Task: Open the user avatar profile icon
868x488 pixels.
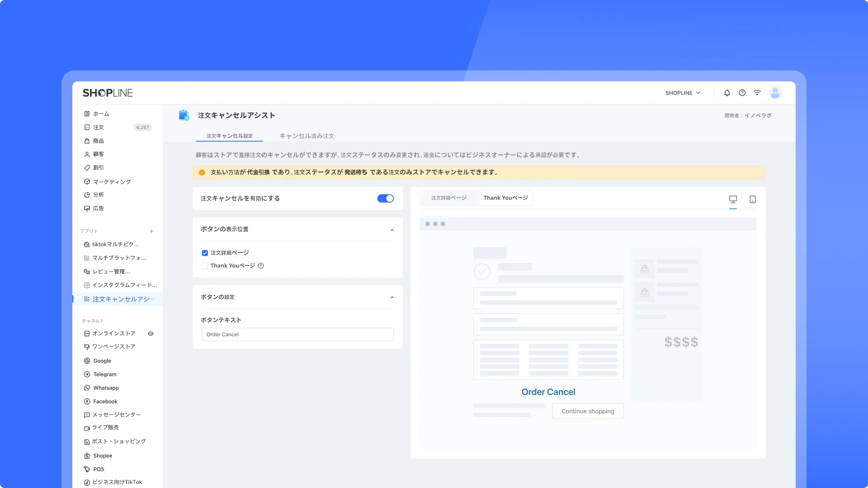Action: (775, 93)
